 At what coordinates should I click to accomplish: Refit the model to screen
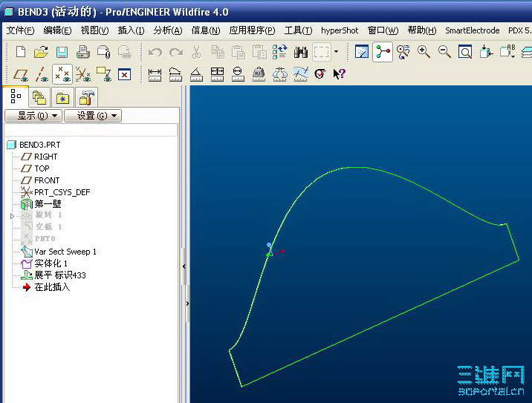[x=465, y=52]
